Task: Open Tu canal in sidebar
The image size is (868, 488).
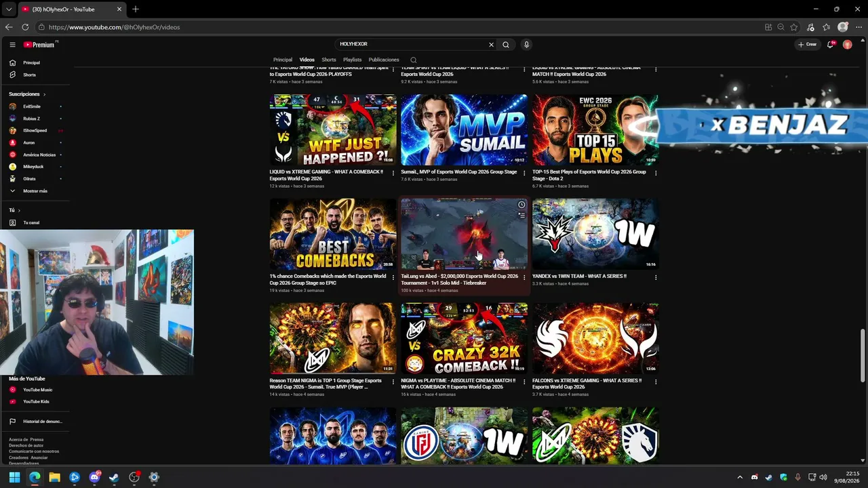Action: point(31,222)
